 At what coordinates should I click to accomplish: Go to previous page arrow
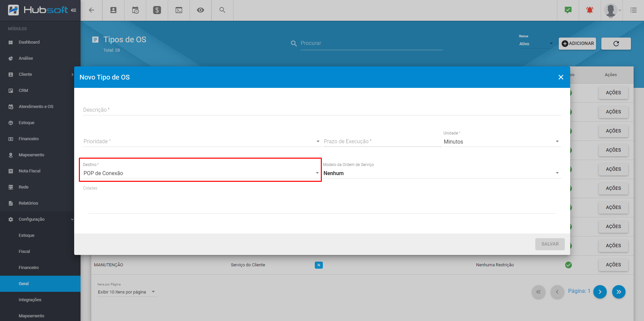coord(557,292)
